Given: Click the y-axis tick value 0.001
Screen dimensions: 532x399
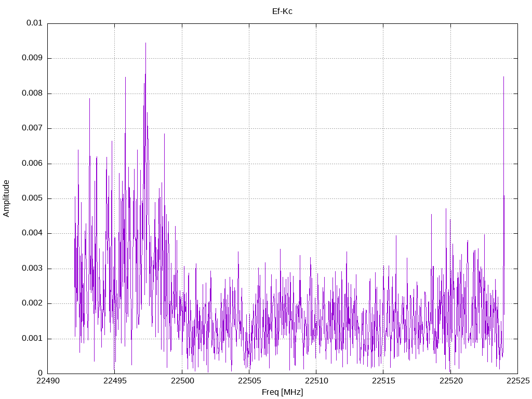Looking at the screenshot, I should (x=32, y=339).
